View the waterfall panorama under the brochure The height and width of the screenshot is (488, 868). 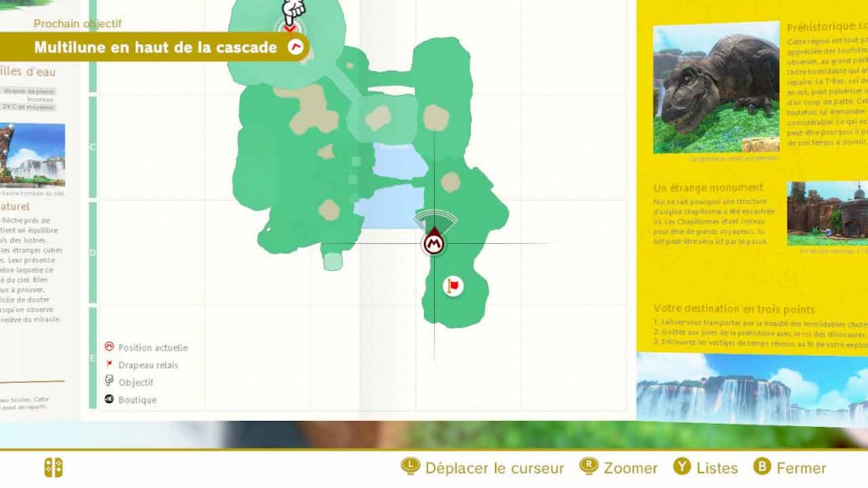753,389
